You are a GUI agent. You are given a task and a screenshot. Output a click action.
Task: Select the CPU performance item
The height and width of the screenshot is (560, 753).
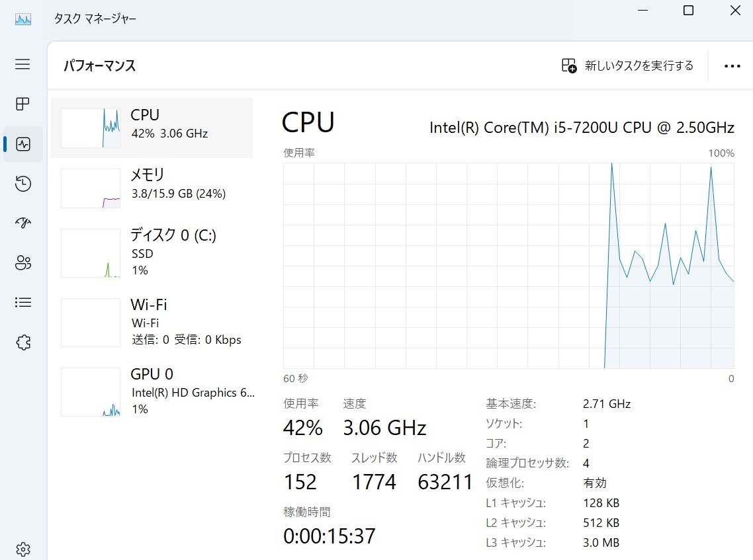pos(152,128)
